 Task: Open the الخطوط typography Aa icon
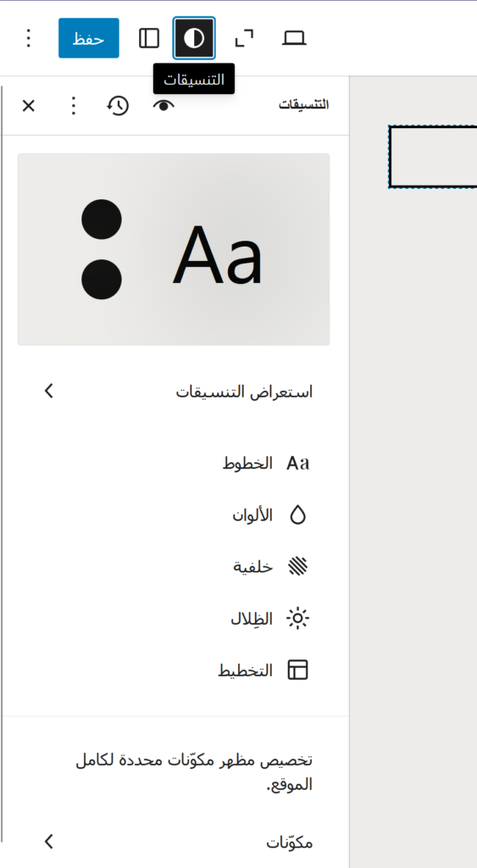(297, 464)
